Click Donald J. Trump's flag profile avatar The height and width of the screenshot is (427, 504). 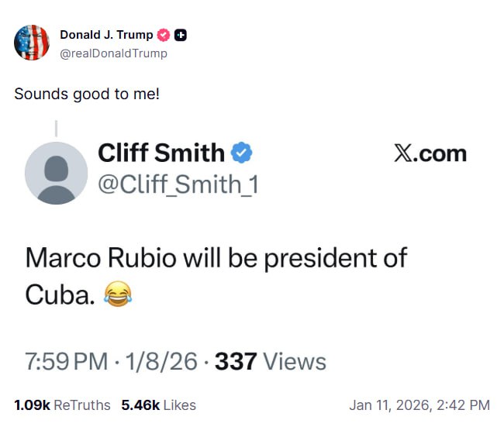(x=32, y=43)
